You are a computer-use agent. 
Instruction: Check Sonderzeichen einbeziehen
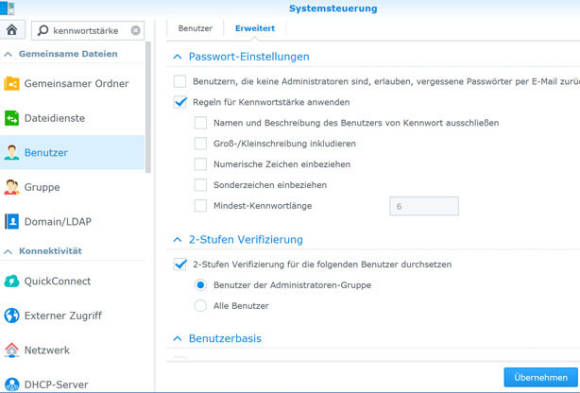click(200, 185)
